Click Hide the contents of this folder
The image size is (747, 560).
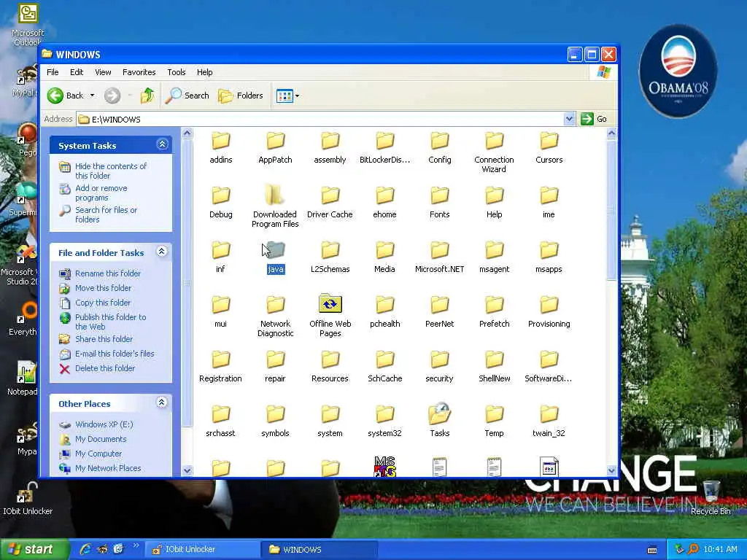click(x=111, y=171)
